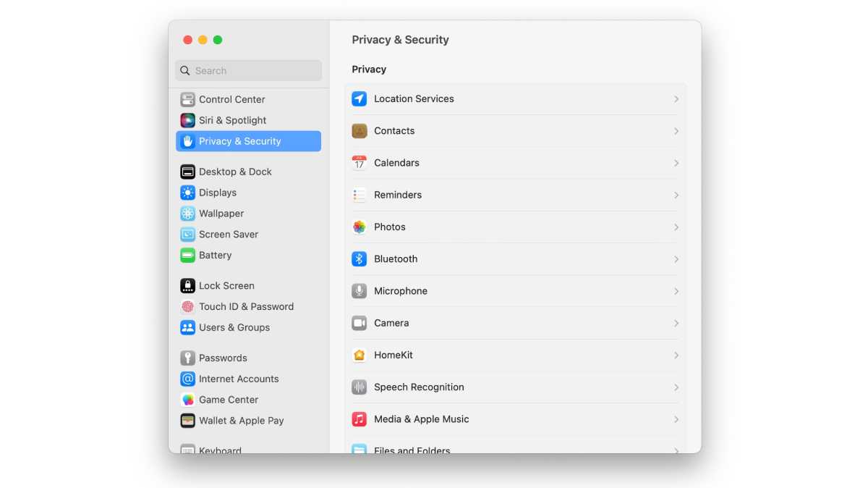The height and width of the screenshot is (488, 868).
Task: Click the Siri & Spotlight sidebar icon
Action: click(188, 120)
